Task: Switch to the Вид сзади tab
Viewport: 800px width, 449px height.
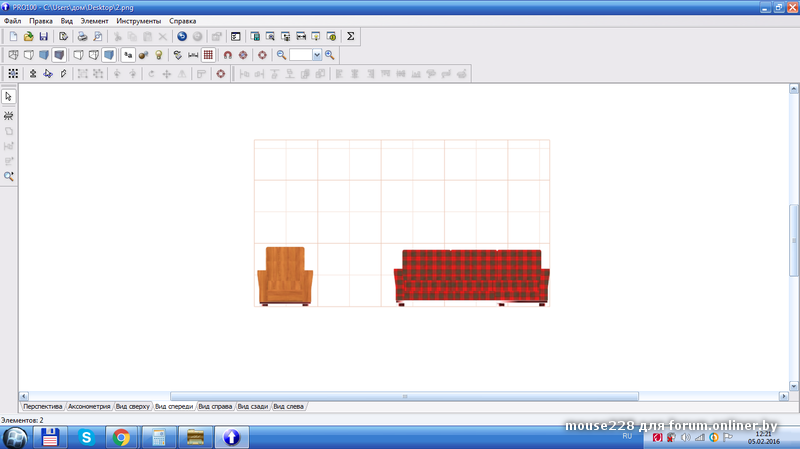Action: [x=253, y=407]
